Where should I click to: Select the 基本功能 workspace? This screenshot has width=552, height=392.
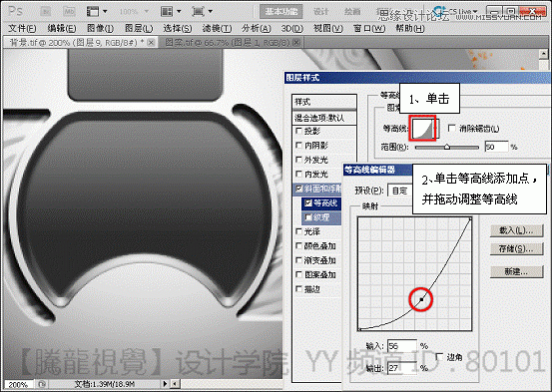click(x=280, y=11)
